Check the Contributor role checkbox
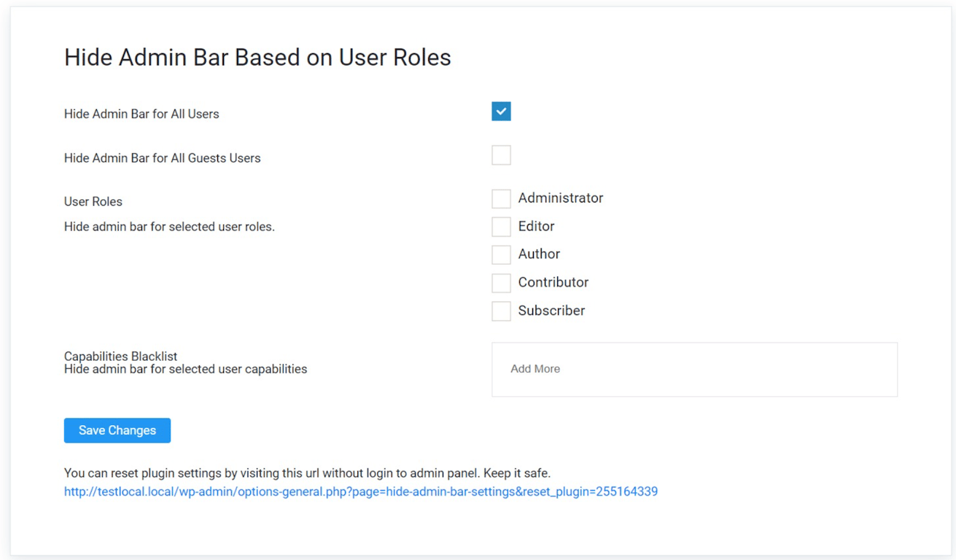This screenshot has height=560, width=956. [501, 282]
